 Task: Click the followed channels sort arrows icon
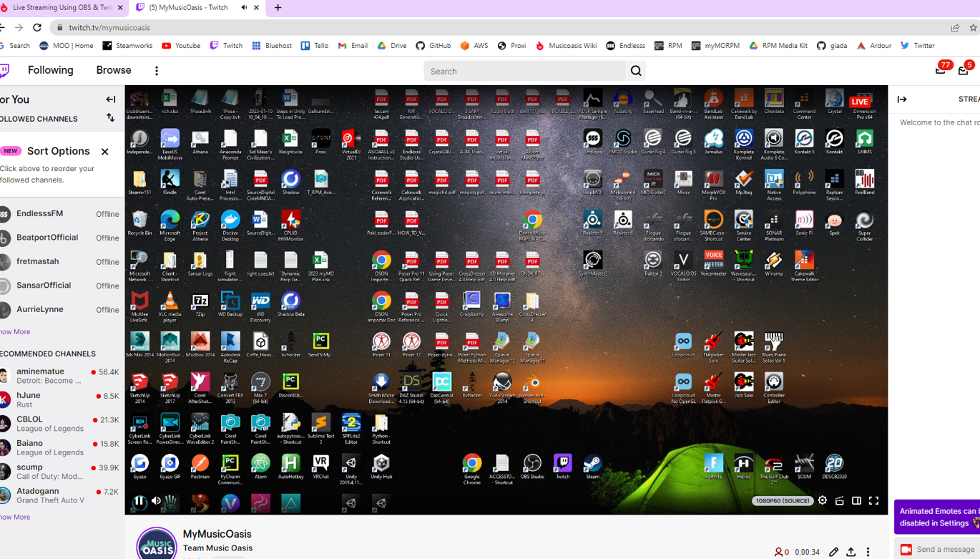click(110, 118)
